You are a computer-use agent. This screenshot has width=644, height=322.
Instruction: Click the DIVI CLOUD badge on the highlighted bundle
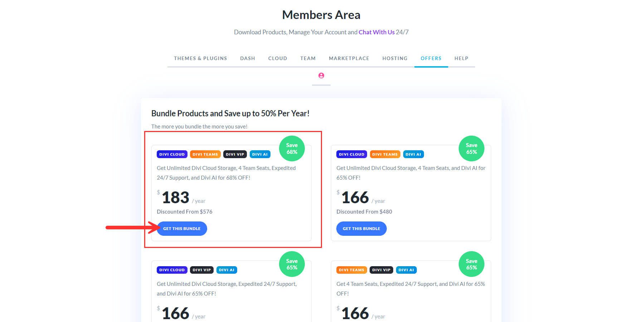click(x=172, y=154)
